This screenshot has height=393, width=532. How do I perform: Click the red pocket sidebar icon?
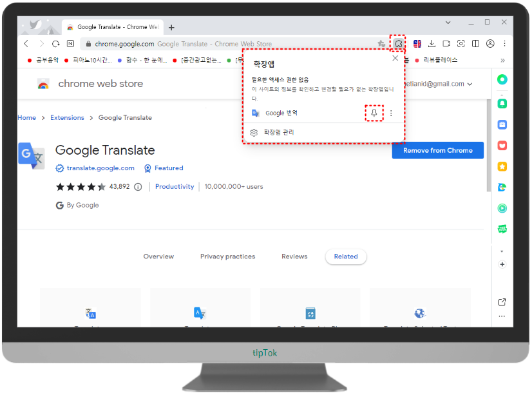coord(502,146)
